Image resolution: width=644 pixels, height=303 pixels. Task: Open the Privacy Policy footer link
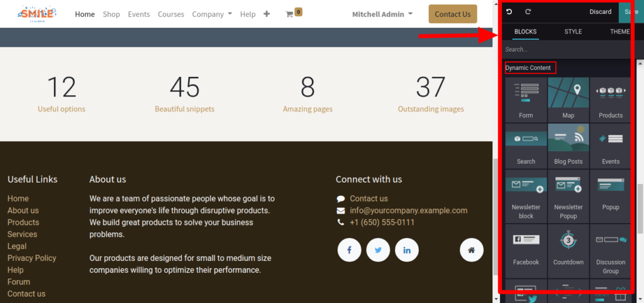[x=31, y=258]
